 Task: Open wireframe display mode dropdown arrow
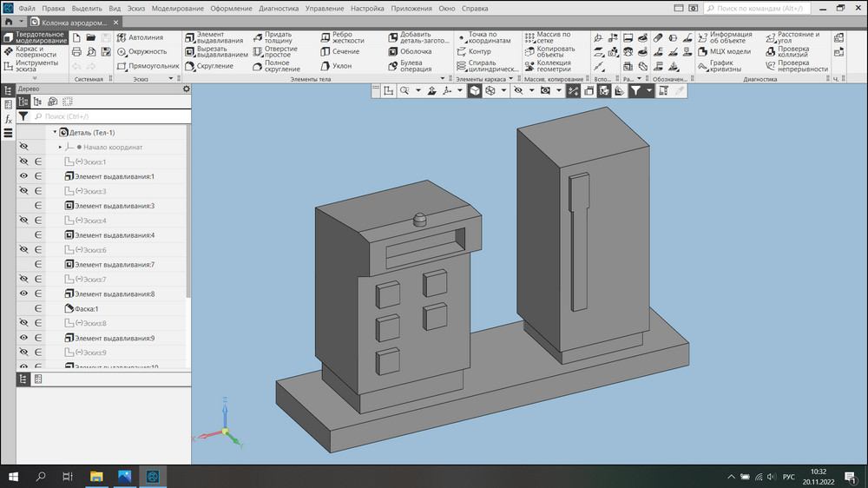pos(503,91)
